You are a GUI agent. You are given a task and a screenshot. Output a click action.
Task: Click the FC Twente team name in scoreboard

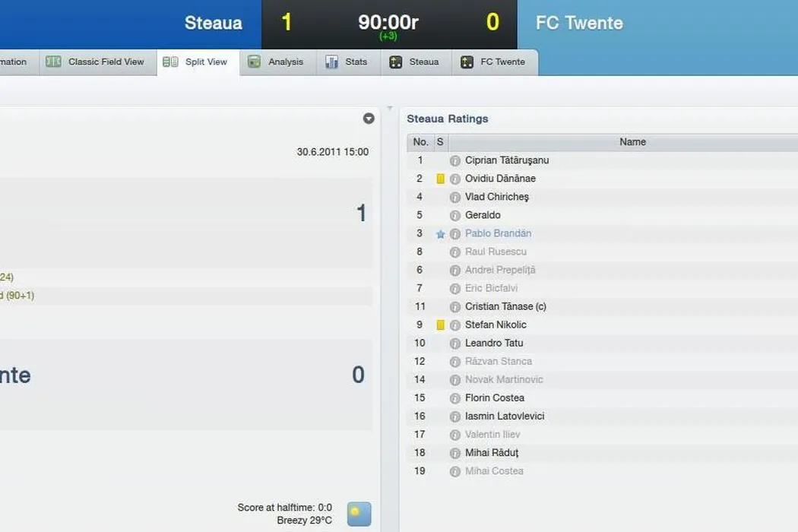579,23
